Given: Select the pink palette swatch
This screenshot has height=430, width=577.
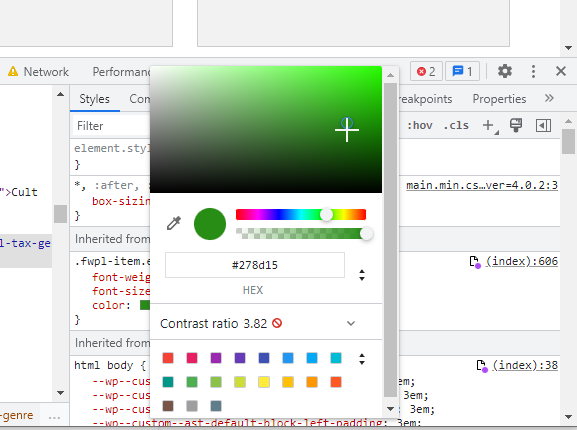Looking at the screenshot, I should [192, 358].
